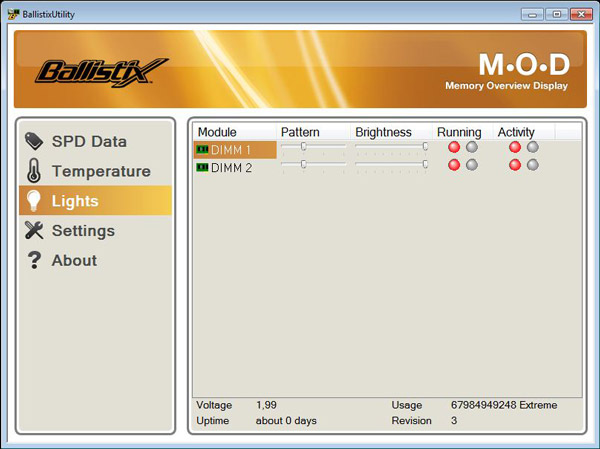Click the Settings wrench icon
This screenshot has width=600, height=449.
click(x=34, y=230)
